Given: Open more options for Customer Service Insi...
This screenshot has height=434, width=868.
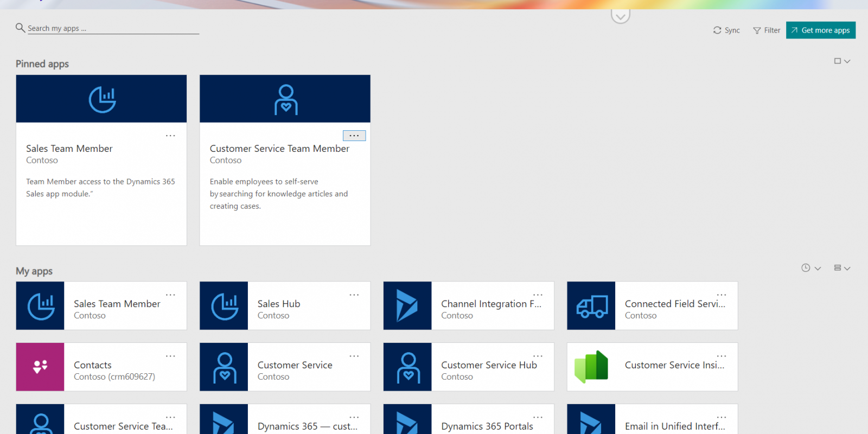Looking at the screenshot, I should (x=722, y=356).
